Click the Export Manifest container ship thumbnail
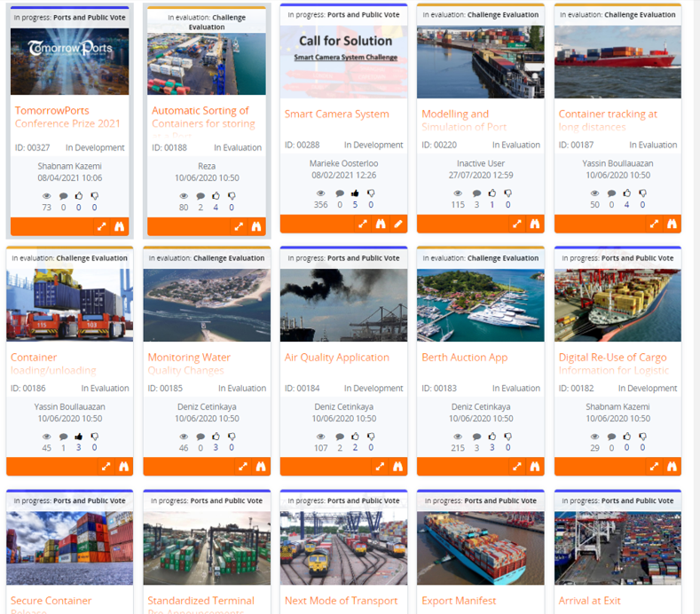 (x=480, y=548)
